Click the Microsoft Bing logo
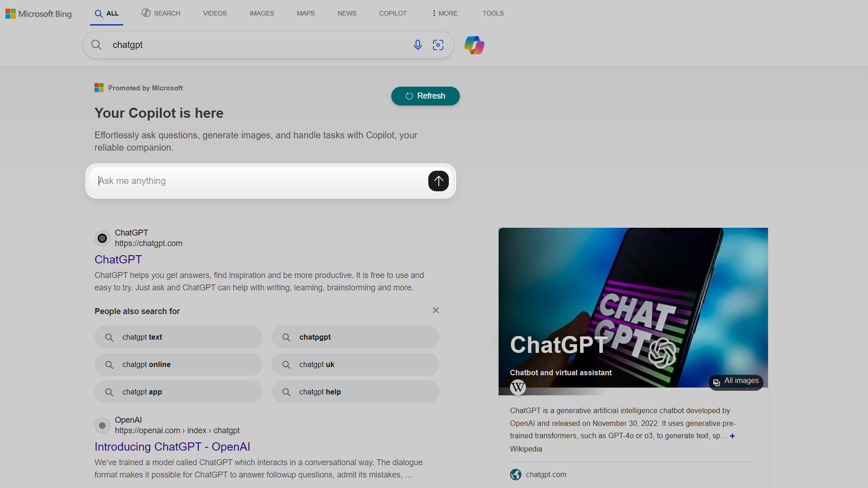Image resolution: width=868 pixels, height=488 pixels. pyautogui.click(x=39, y=14)
